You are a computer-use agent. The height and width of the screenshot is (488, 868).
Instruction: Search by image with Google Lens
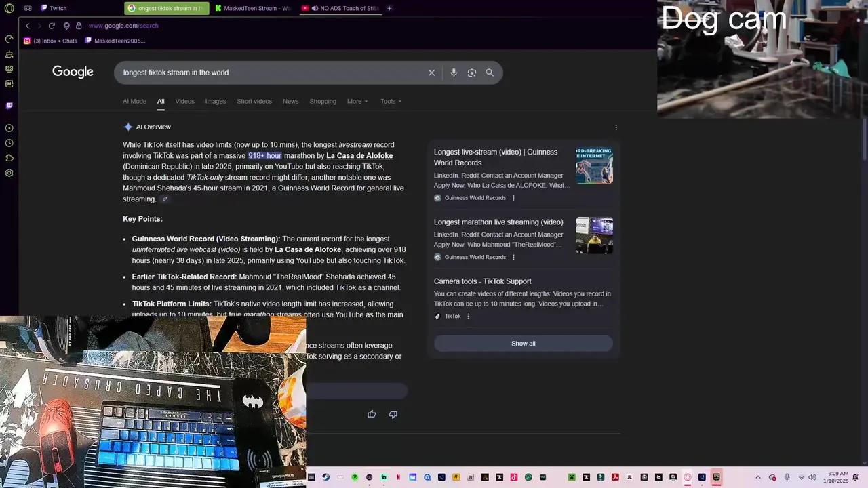click(472, 73)
